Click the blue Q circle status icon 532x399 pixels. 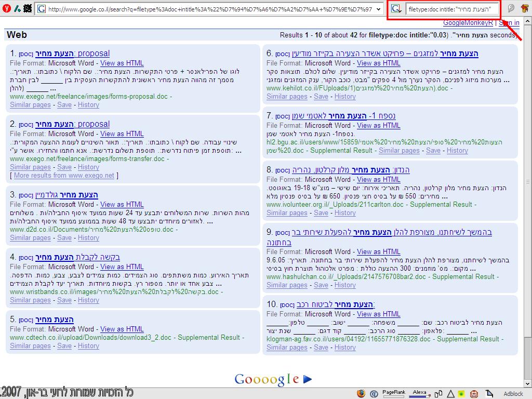(374, 394)
